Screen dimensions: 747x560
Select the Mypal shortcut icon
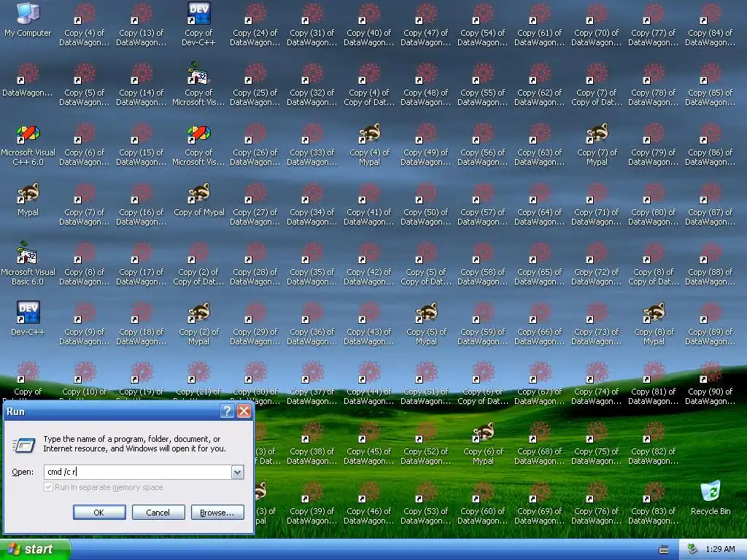click(28, 200)
